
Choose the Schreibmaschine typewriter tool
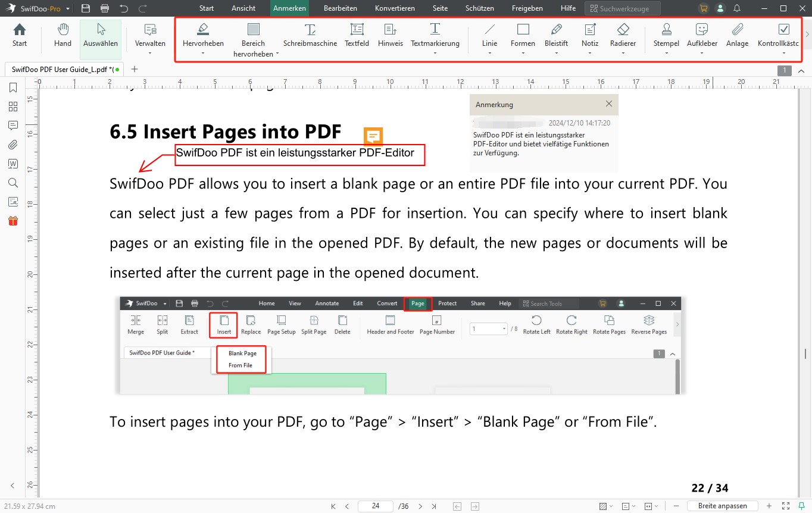[x=310, y=35]
